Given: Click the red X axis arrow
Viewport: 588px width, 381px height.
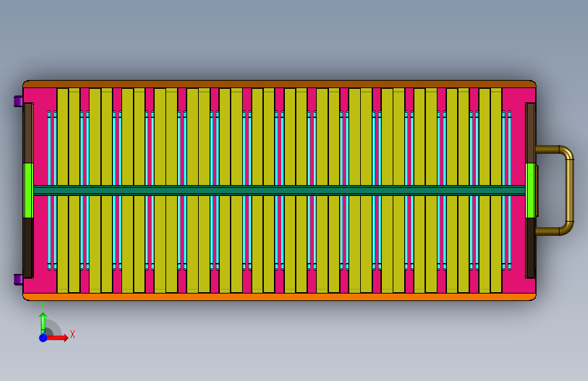Looking at the screenshot, I should tap(57, 338).
